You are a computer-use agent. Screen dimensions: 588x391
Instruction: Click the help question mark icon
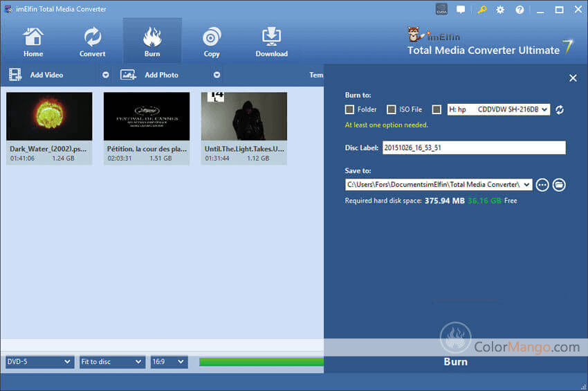(519, 10)
